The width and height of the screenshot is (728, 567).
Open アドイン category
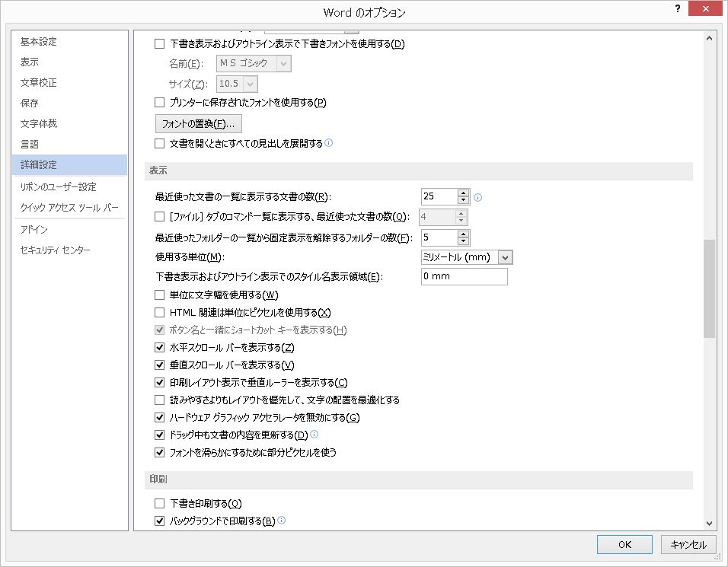point(69,230)
